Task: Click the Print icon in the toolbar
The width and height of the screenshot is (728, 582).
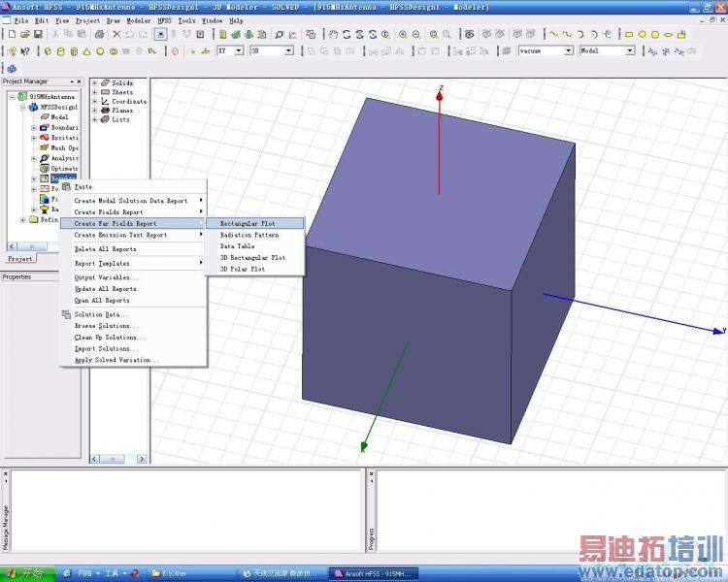Action: (x=99, y=34)
